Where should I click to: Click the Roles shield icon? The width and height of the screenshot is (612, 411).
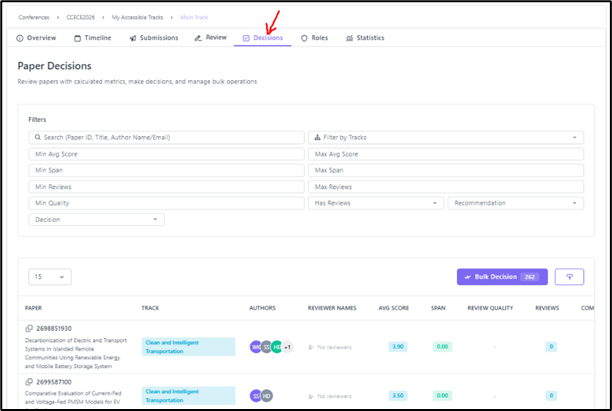304,38
